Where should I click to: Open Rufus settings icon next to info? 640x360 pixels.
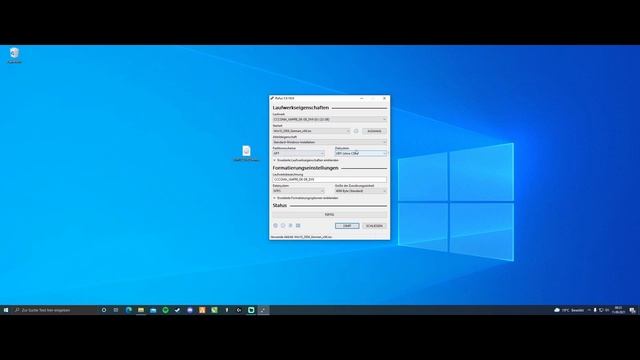[291, 225]
